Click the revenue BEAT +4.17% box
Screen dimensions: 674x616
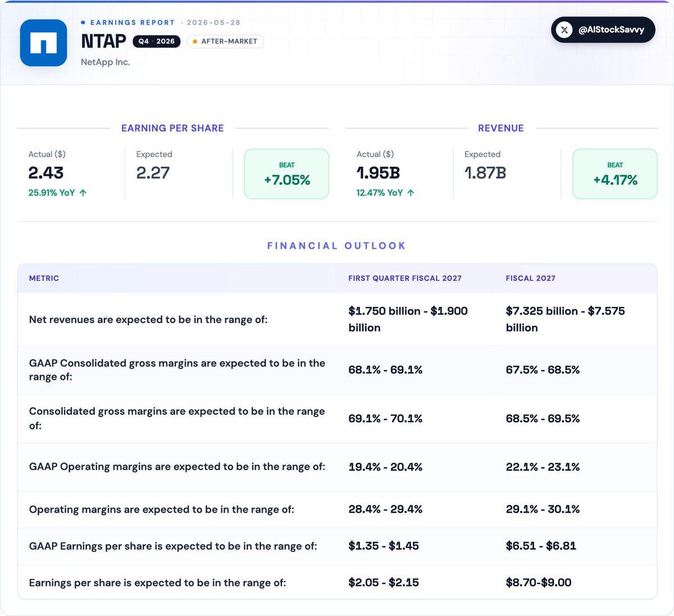pos(615,174)
